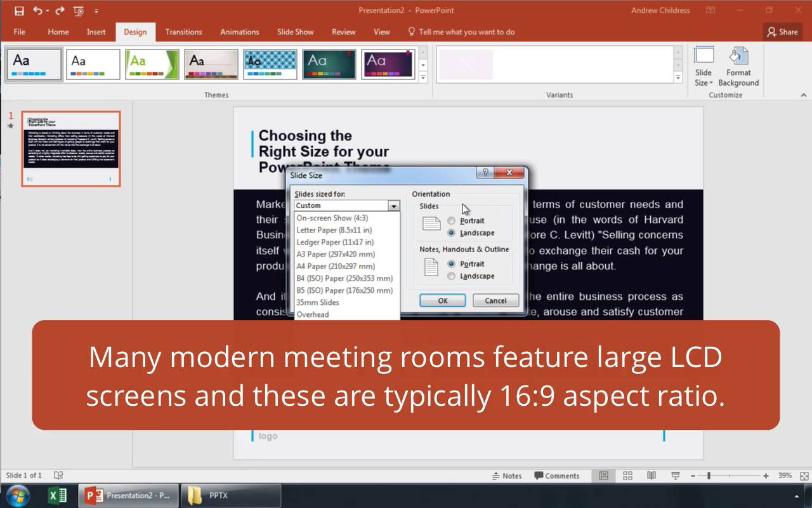Open the Customize Quick Access Toolbar arrow
Image resolution: width=812 pixels, height=508 pixels.
(96, 11)
